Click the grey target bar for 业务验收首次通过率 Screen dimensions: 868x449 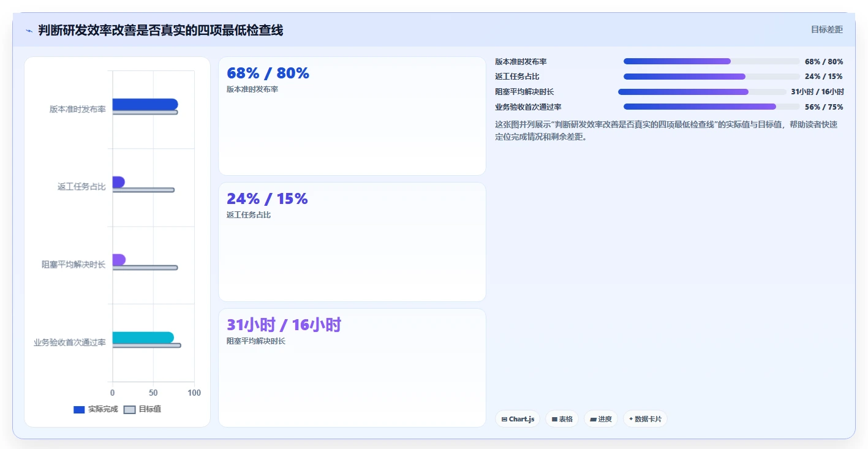[x=147, y=345]
